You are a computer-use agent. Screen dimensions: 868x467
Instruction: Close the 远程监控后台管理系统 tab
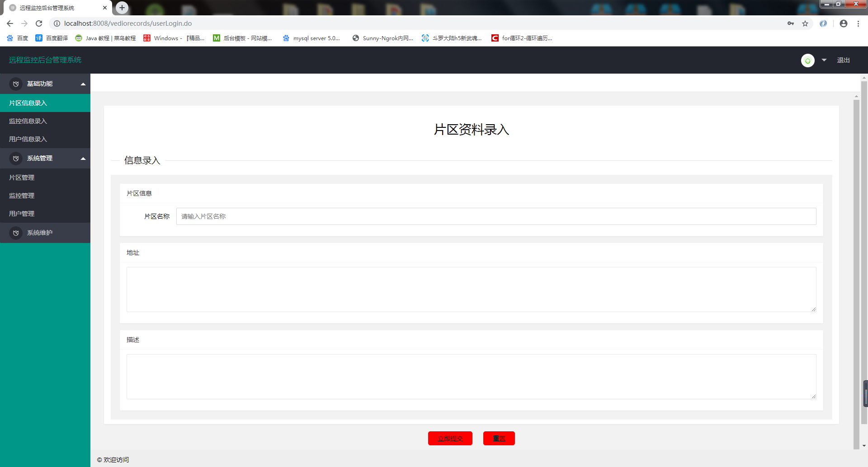click(105, 8)
